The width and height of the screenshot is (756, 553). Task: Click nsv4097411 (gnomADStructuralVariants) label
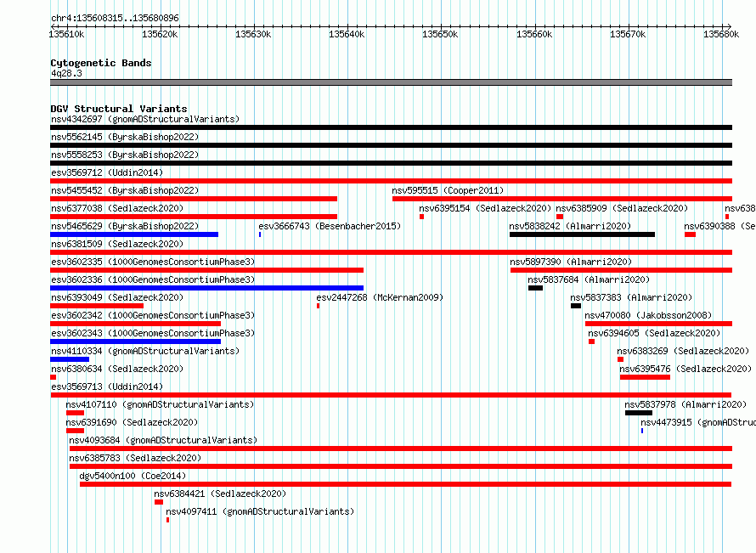[261, 511]
